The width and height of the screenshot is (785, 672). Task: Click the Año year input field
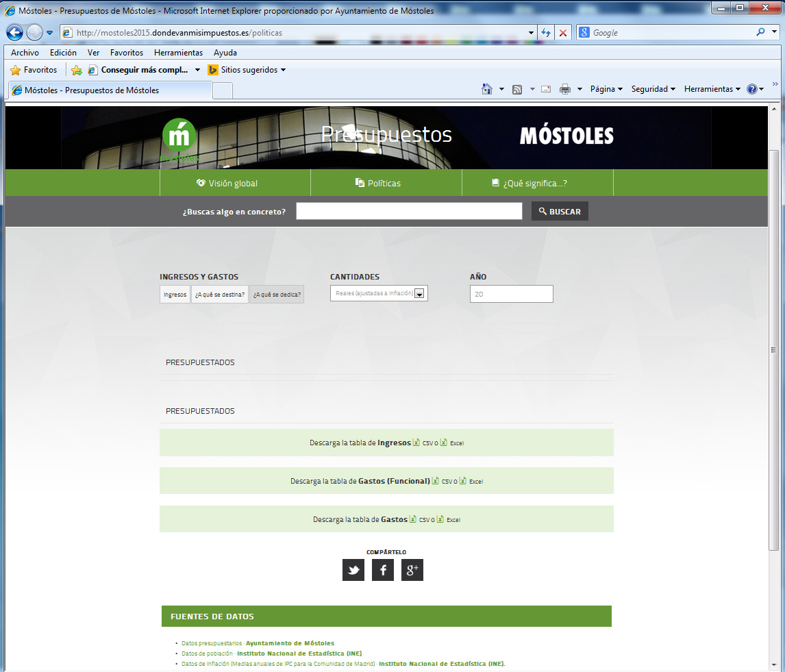tap(511, 294)
